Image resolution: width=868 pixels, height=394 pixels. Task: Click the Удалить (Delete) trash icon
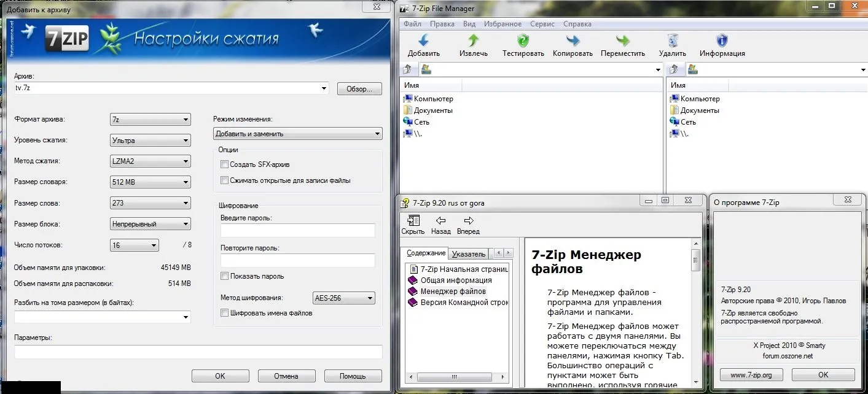coord(672,41)
